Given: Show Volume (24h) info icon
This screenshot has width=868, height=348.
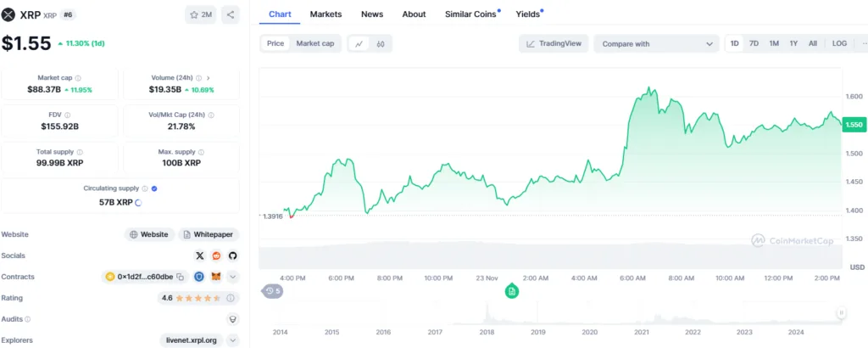Looking at the screenshot, I should pos(198,78).
